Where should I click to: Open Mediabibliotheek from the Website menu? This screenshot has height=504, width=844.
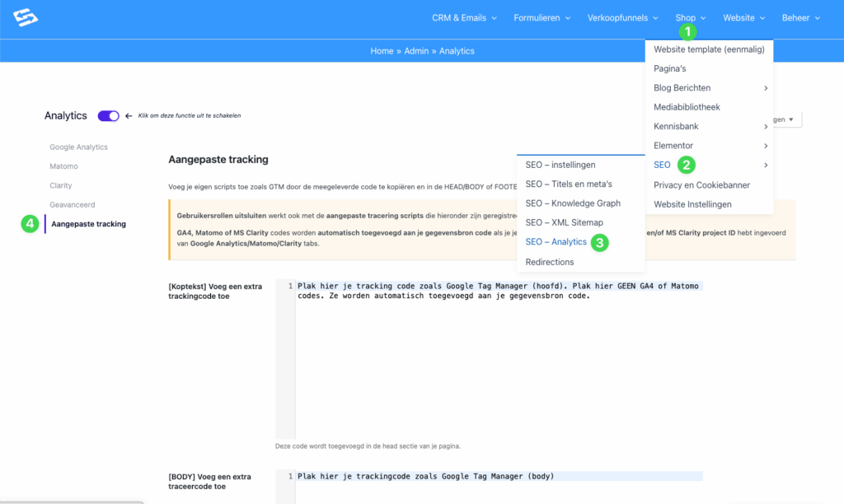click(687, 107)
